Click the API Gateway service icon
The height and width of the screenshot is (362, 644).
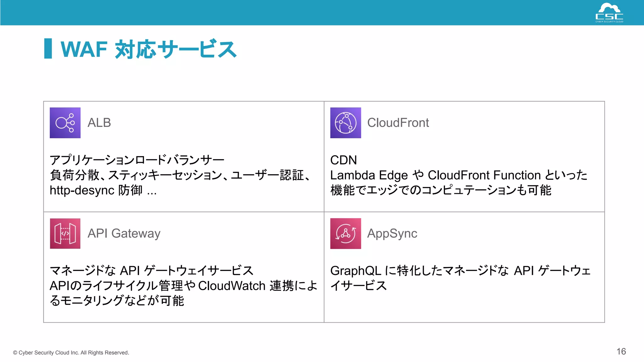(65, 233)
